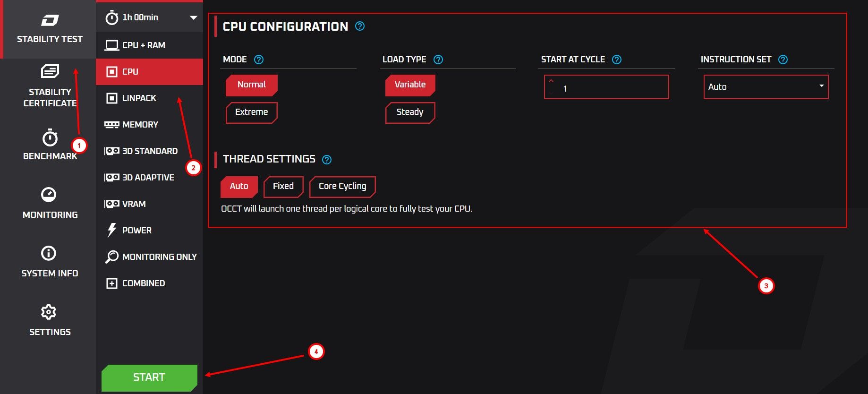Click the CPU CONFIGURATION heading
The width and height of the screenshot is (868, 394).
pyautogui.click(x=285, y=26)
